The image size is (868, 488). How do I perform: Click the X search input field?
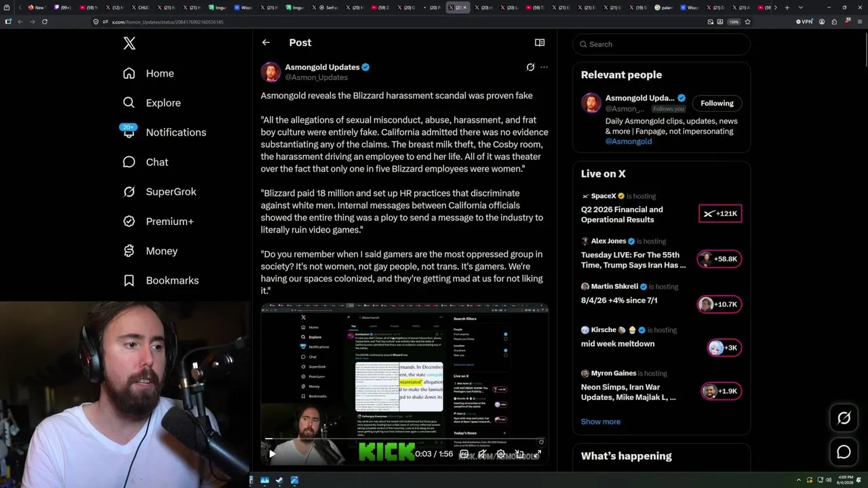point(661,44)
